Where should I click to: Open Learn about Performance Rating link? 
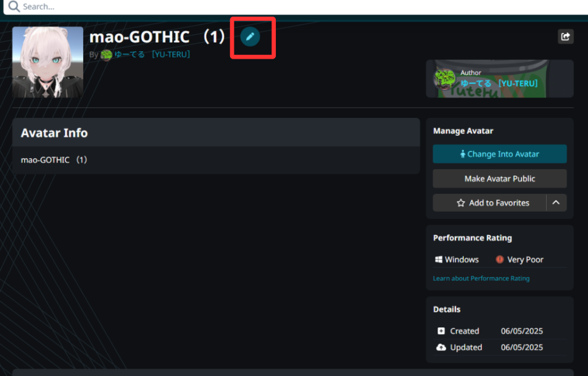coord(481,278)
